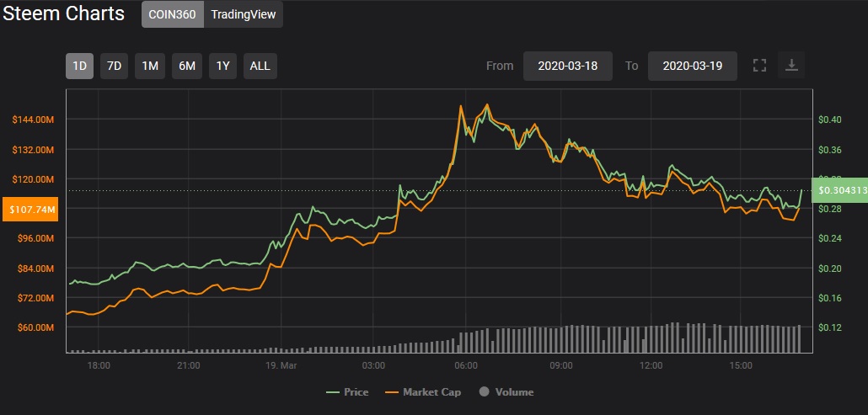Switch to the COIN360 chart tab
The width and height of the screenshot is (868, 415).
click(x=173, y=14)
